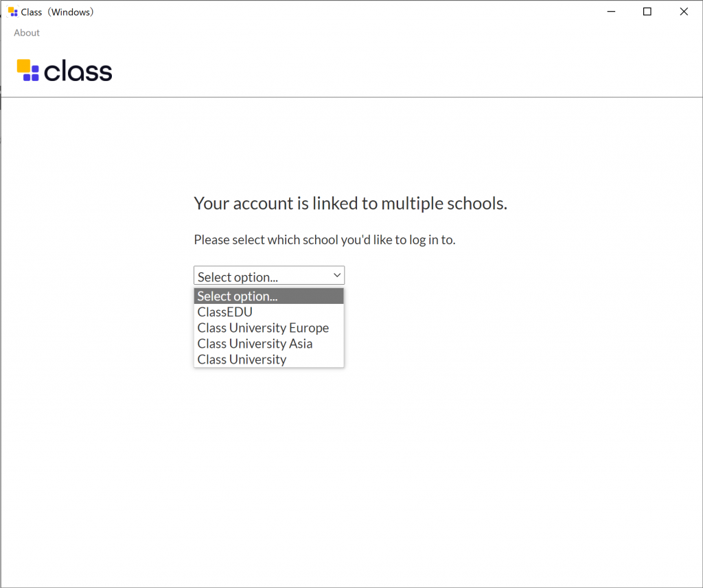This screenshot has width=703, height=588.
Task: Select the last option, Class University
Action: pyautogui.click(x=269, y=360)
